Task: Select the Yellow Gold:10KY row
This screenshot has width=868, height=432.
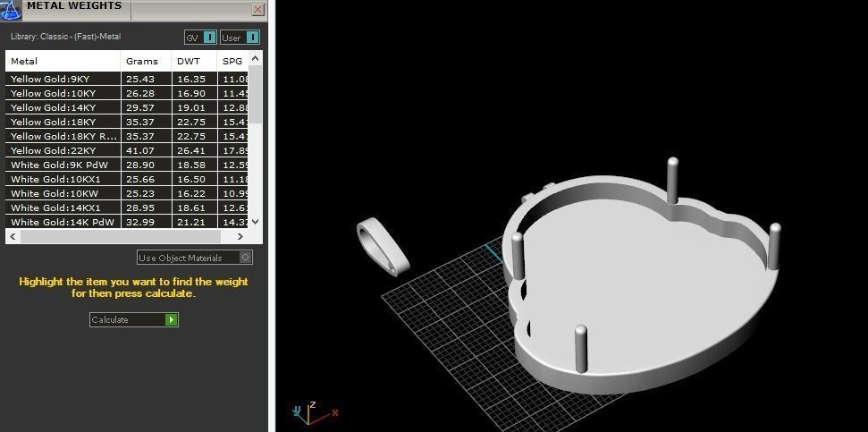Action: pyautogui.click(x=127, y=93)
